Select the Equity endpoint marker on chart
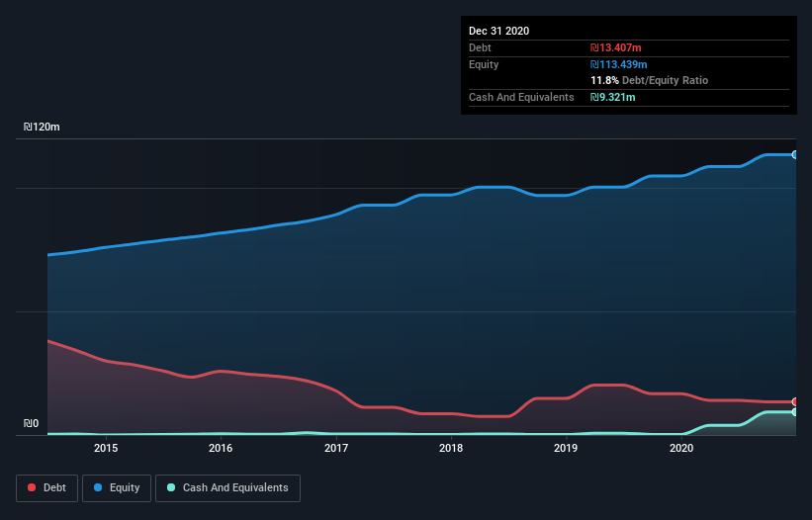Viewport: 812px width, 520px height. (x=795, y=154)
